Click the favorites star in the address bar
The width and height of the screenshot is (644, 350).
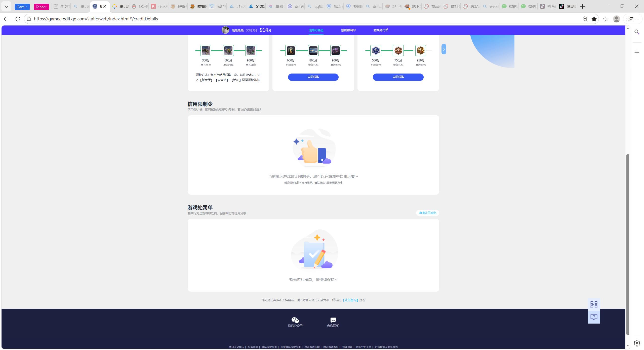594,19
